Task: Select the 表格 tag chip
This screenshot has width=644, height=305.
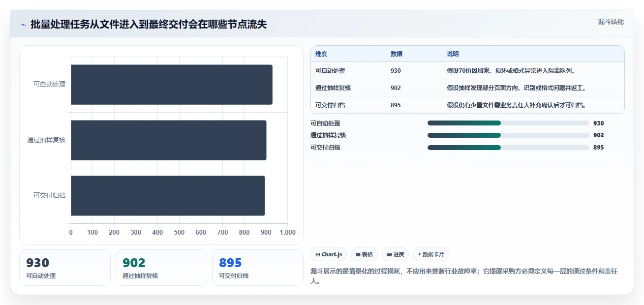Action: (364, 254)
